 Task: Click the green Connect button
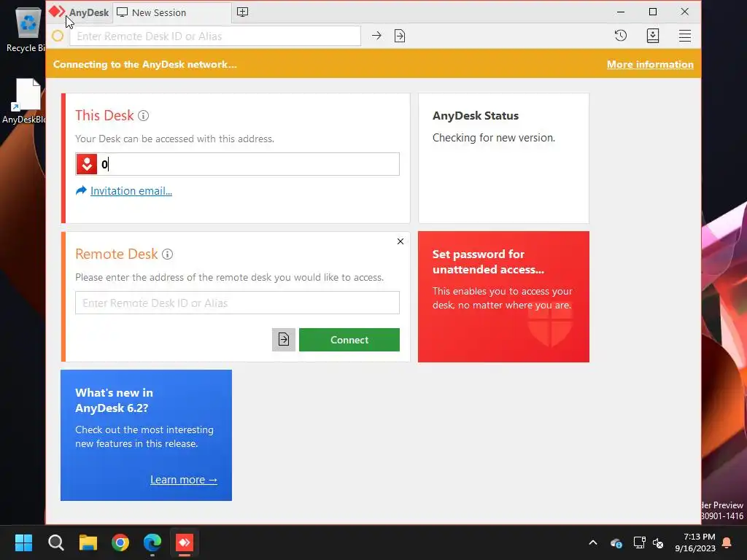click(349, 340)
